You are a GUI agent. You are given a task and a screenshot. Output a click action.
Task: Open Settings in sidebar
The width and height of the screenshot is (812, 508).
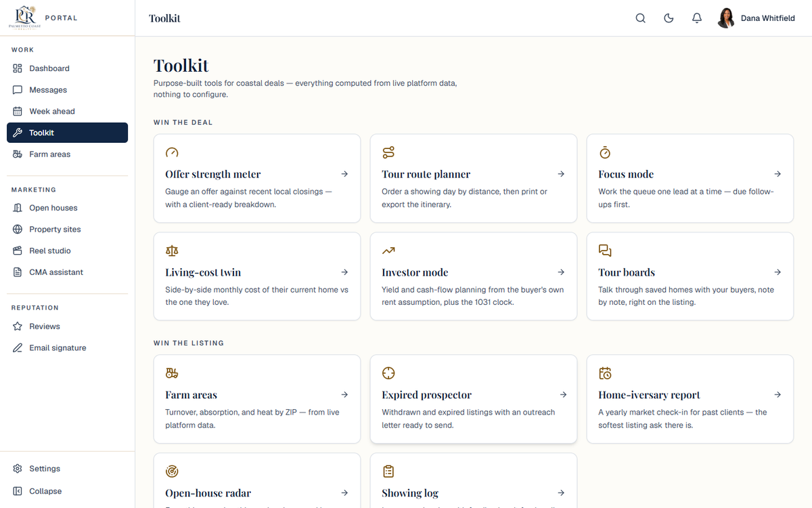point(67,469)
